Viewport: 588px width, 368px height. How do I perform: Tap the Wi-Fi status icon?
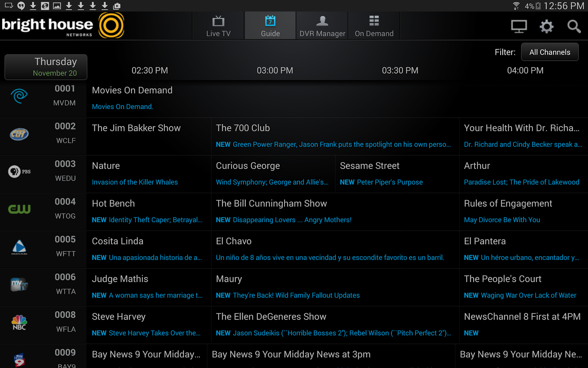(x=516, y=6)
